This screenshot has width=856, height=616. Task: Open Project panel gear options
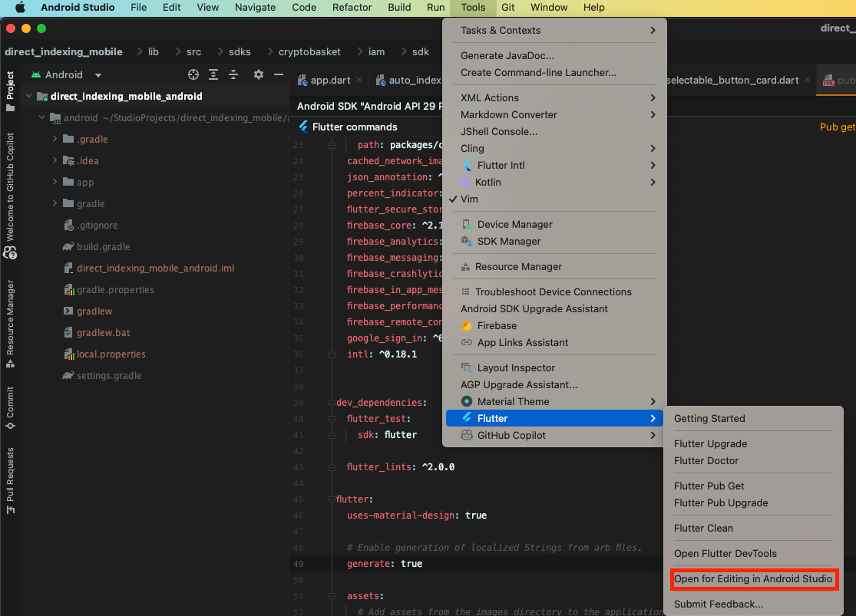[259, 74]
